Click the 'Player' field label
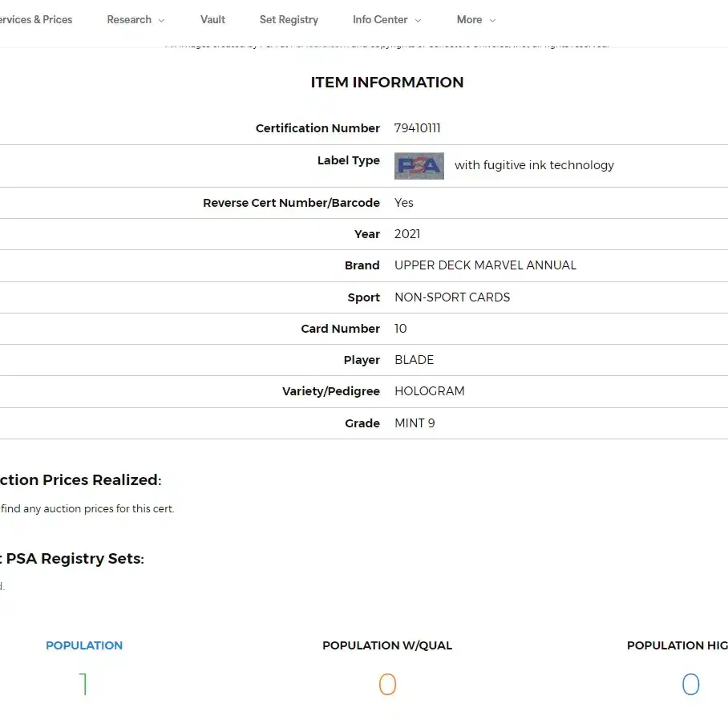This screenshot has height=728, width=728. pyautogui.click(x=362, y=360)
